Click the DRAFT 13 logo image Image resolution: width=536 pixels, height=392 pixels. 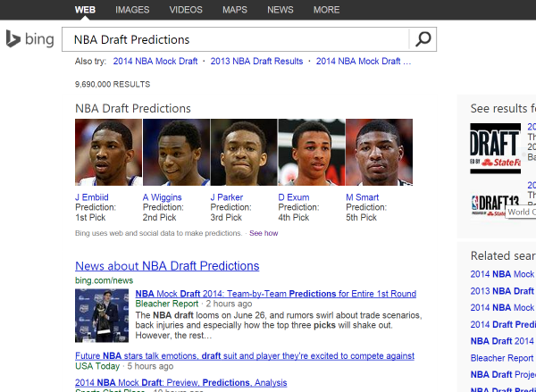[x=495, y=205]
